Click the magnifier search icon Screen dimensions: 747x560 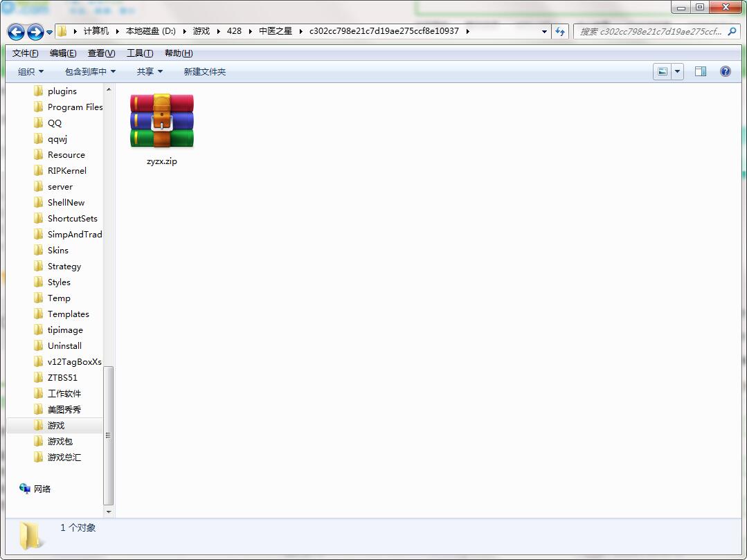pyautogui.click(x=732, y=31)
